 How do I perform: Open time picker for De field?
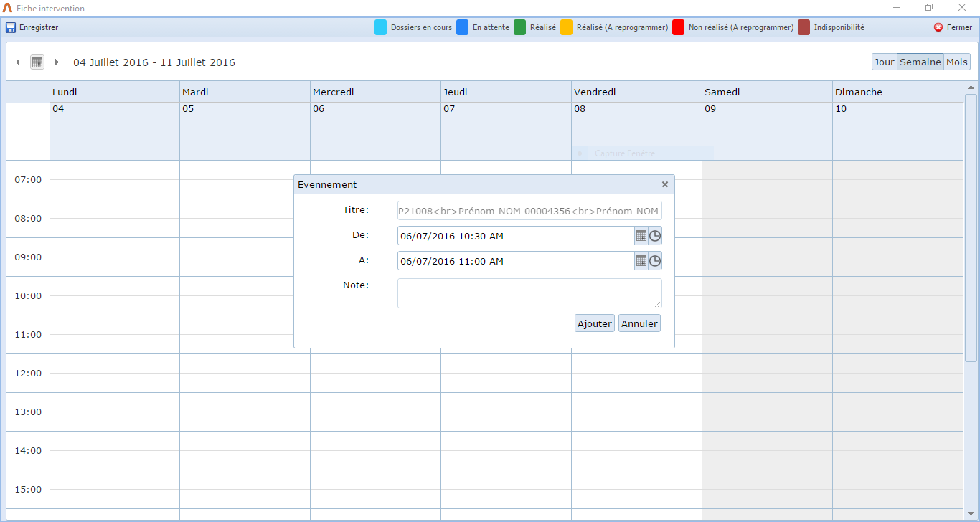point(655,236)
